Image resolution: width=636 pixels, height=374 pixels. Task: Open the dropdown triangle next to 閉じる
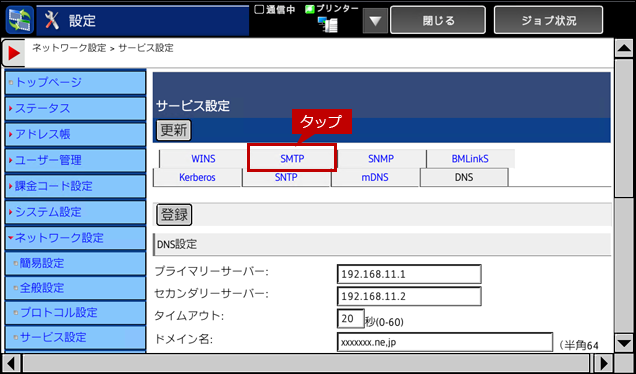point(375,20)
